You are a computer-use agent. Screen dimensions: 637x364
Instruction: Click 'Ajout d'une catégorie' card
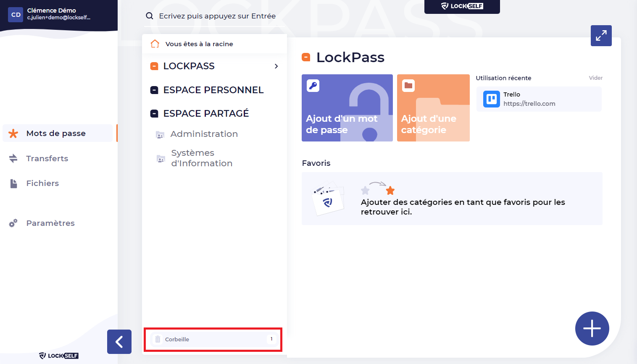[433, 108]
